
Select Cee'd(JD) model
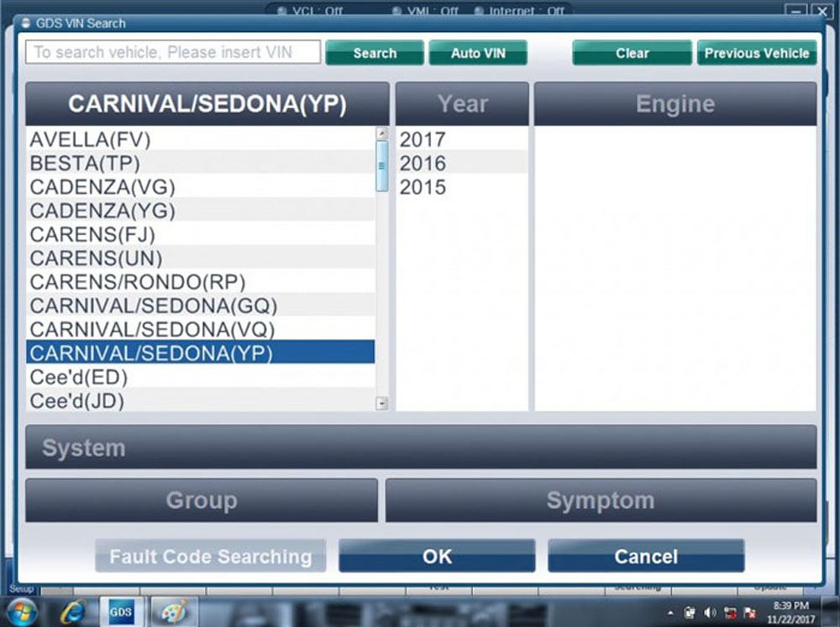pyautogui.click(x=201, y=400)
